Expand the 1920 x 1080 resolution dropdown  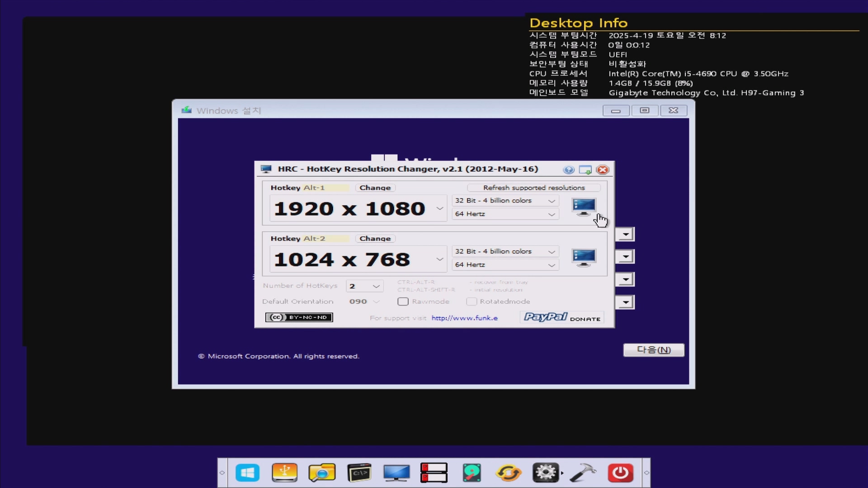click(x=439, y=208)
